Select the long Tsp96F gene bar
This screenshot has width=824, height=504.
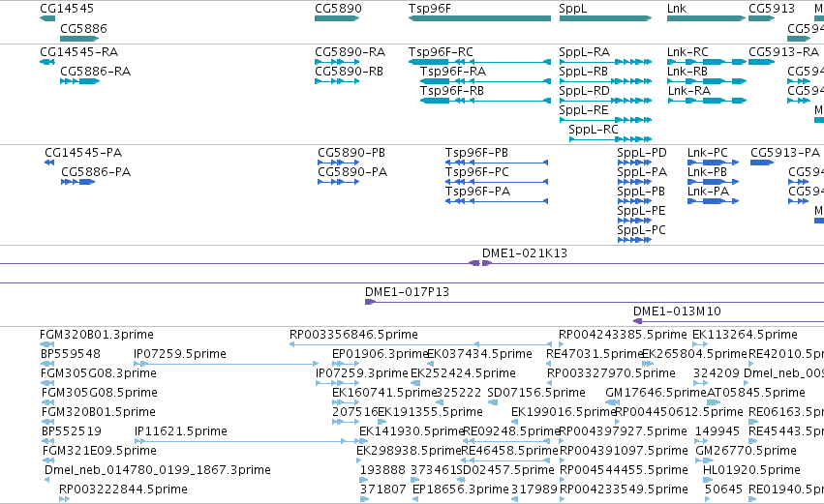pos(480,18)
